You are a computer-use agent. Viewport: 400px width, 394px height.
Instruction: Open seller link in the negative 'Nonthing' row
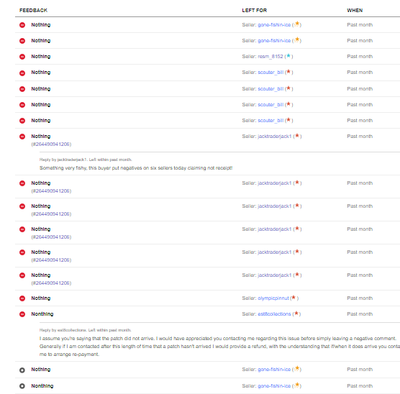pos(274,314)
